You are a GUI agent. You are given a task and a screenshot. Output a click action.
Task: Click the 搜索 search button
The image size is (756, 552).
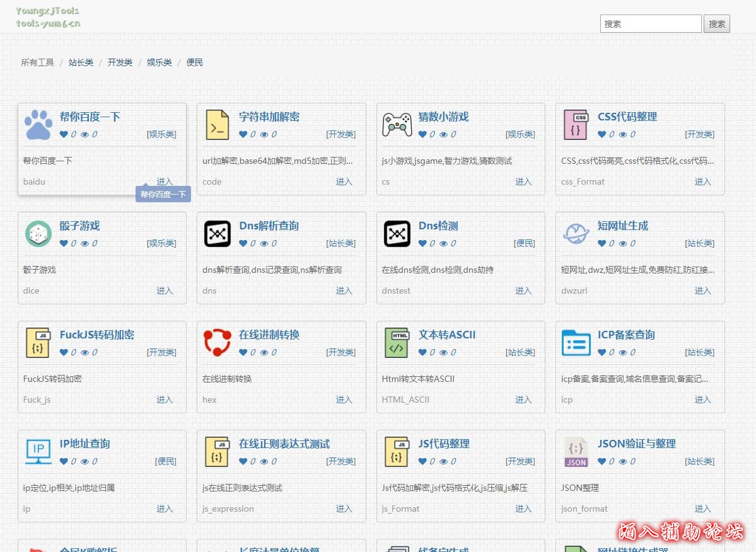716,24
